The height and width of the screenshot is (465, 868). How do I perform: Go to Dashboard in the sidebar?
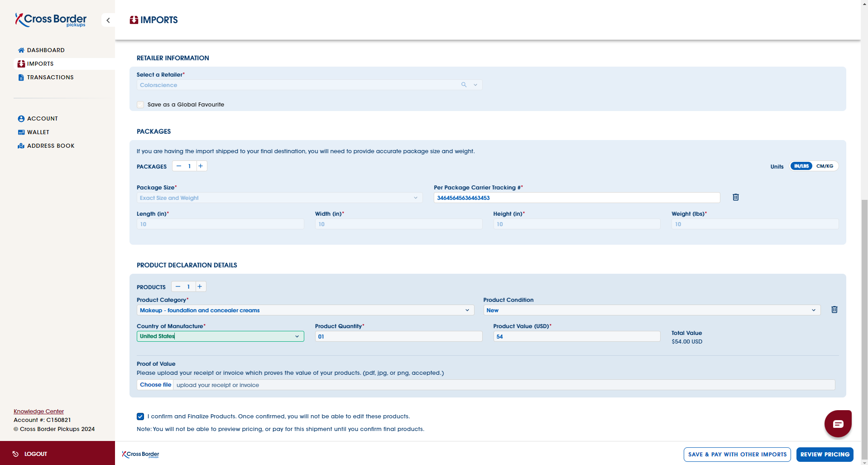pyautogui.click(x=46, y=50)
